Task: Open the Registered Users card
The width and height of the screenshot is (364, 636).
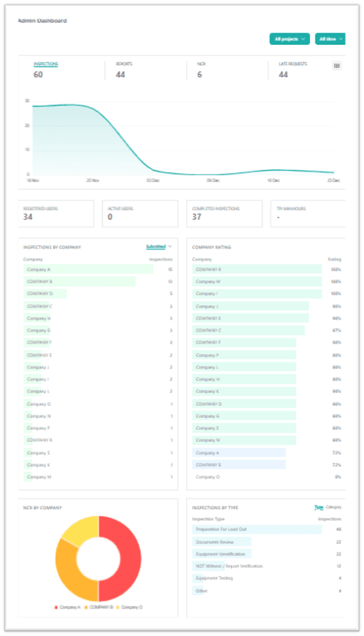Action: click(56, 213)
